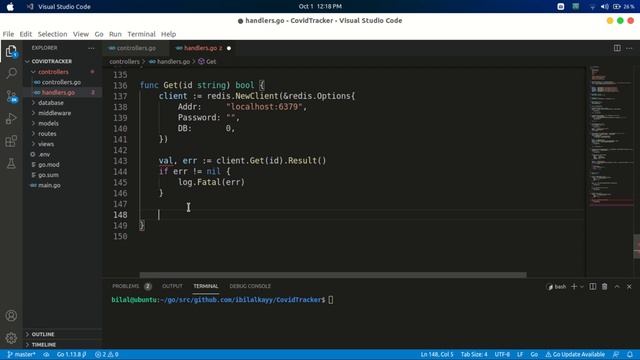Open the Accounts icon in activity bar
The height and width of the screenshot is (360, 640).
(11, 316)
